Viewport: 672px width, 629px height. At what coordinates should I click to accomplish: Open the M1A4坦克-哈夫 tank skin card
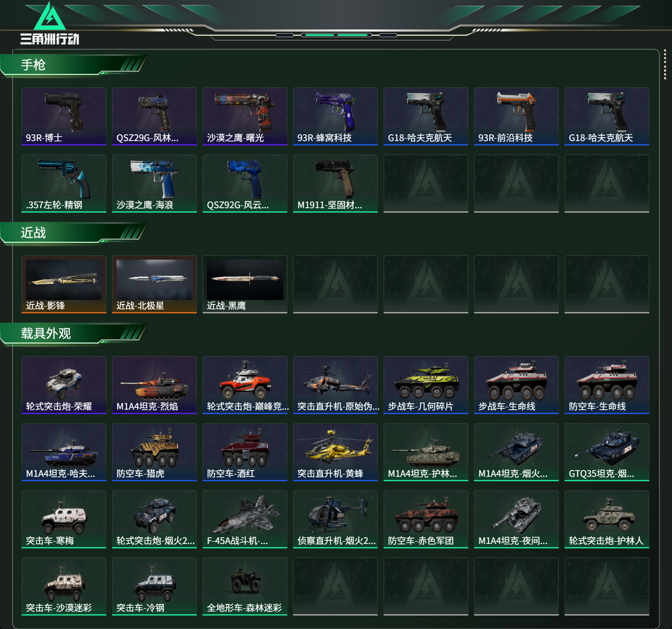click(64, 452)
